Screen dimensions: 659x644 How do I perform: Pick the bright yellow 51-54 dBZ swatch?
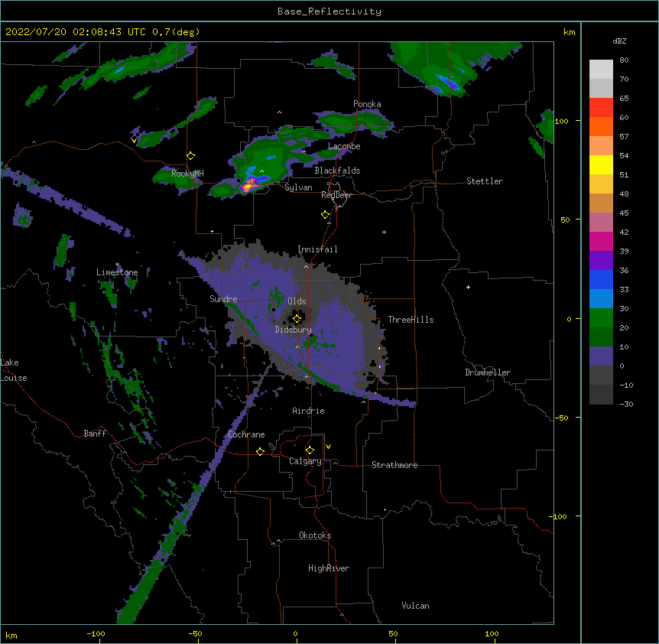click(601, 164)
